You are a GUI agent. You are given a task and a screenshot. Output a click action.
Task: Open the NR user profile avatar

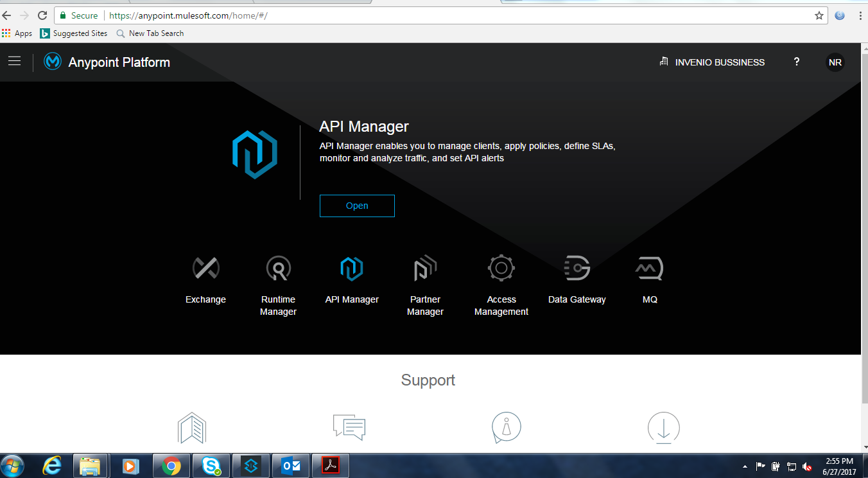click(x=835, y=62)
